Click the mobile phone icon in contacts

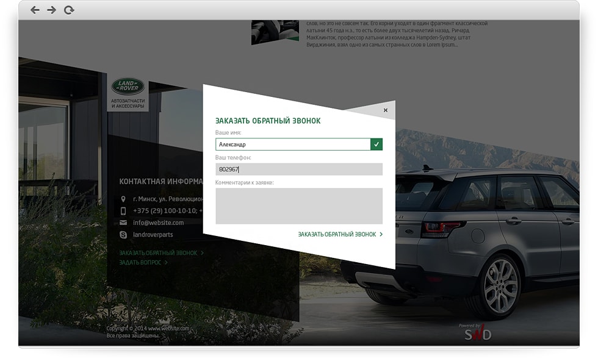tap(123, 211)
